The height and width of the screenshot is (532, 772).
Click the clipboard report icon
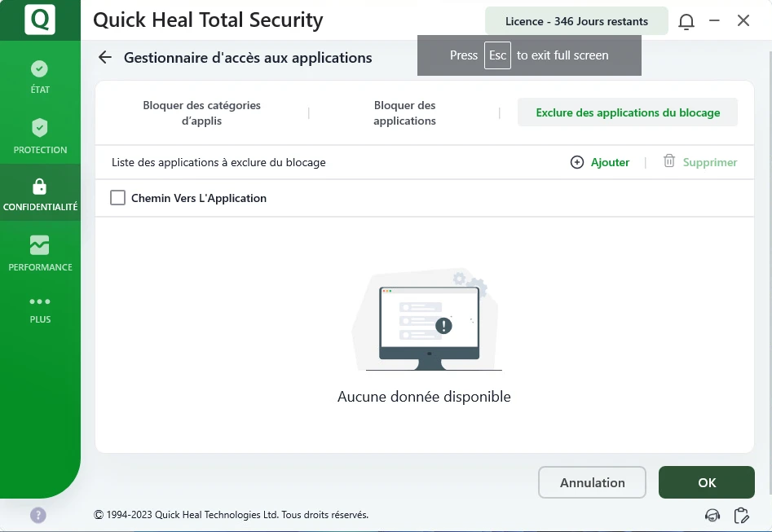[741, 515]
